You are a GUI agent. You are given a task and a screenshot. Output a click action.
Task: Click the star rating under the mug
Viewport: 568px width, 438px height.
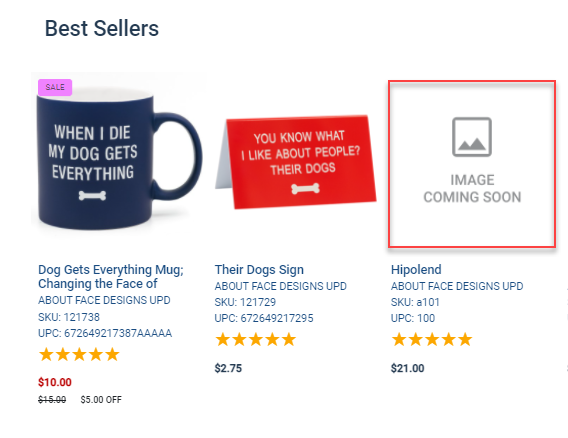pyautogui.click(x=79, y=354)
